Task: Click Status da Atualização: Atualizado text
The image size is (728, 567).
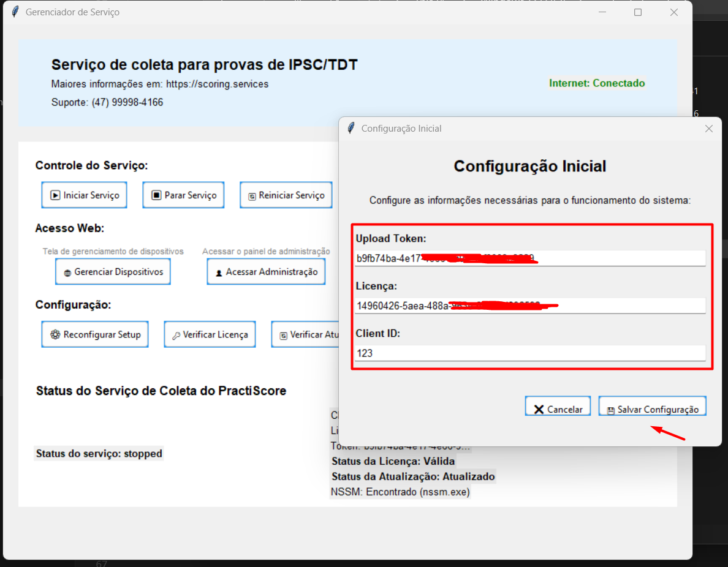Action: point(413,476)
